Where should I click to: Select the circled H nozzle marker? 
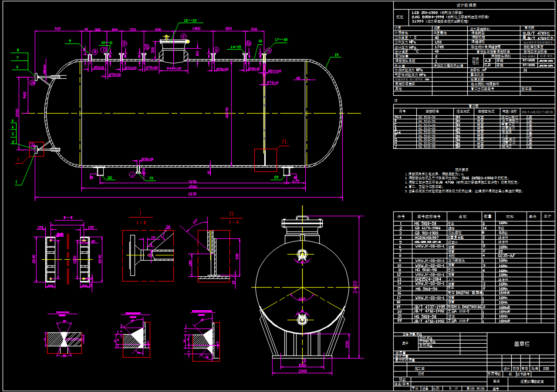[x=269, y=51]
